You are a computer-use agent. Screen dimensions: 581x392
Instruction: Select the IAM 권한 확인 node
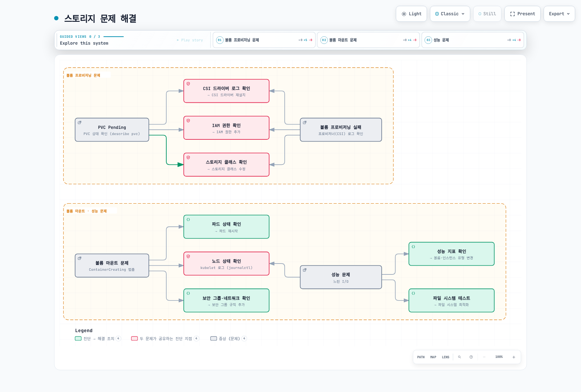click(x=227, y=128)
